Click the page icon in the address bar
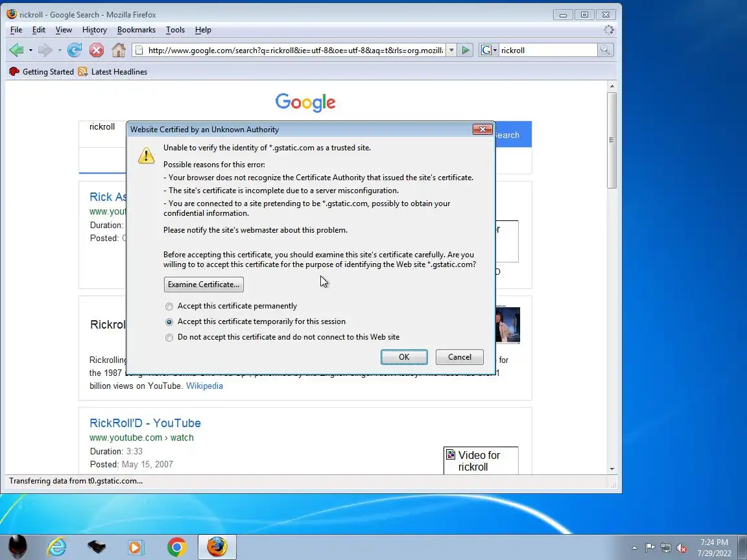The image size is (747, 560). pyautogui.click(x=139, y=50)
